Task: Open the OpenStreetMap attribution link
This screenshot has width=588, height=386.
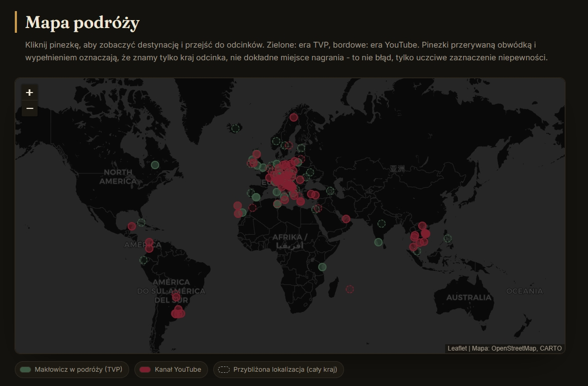Action: click(513, 348)
